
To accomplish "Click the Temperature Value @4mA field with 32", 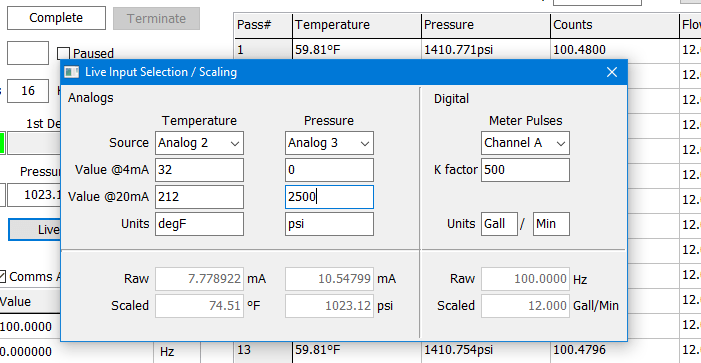I will (x=199, y=170).
